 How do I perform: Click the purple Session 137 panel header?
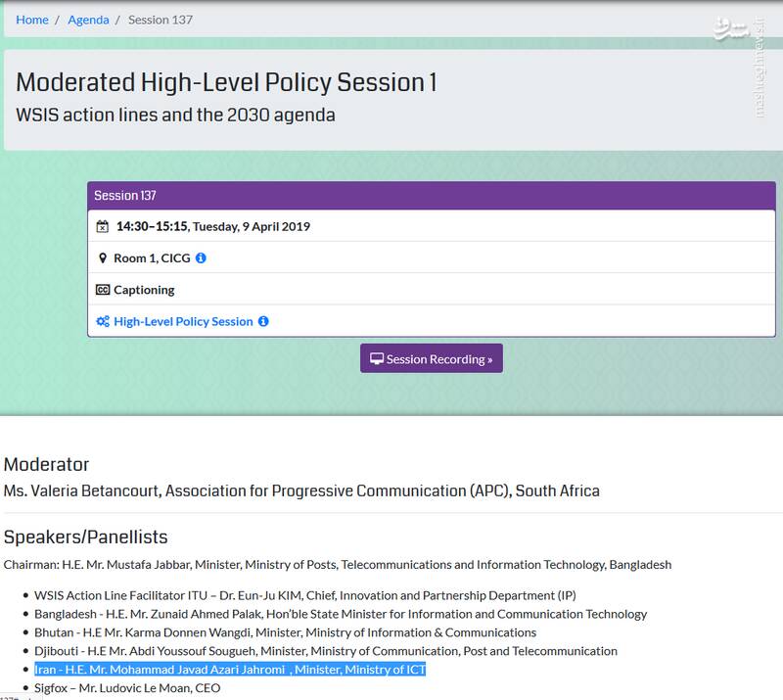[432, 196]
